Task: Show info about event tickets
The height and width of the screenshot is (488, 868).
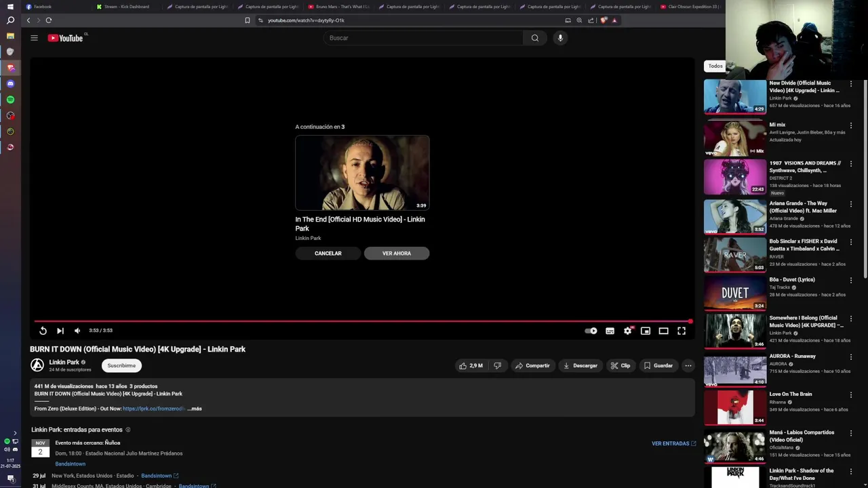Action: pos(127,430)
